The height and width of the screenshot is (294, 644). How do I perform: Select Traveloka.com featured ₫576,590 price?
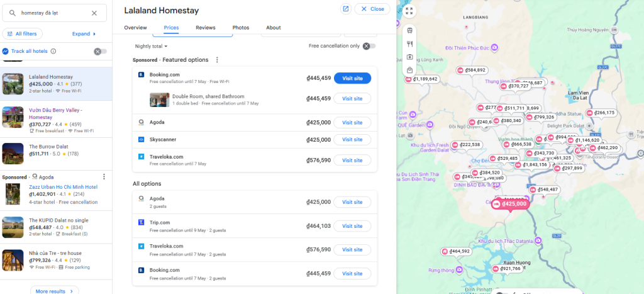(x=318, y=161)
